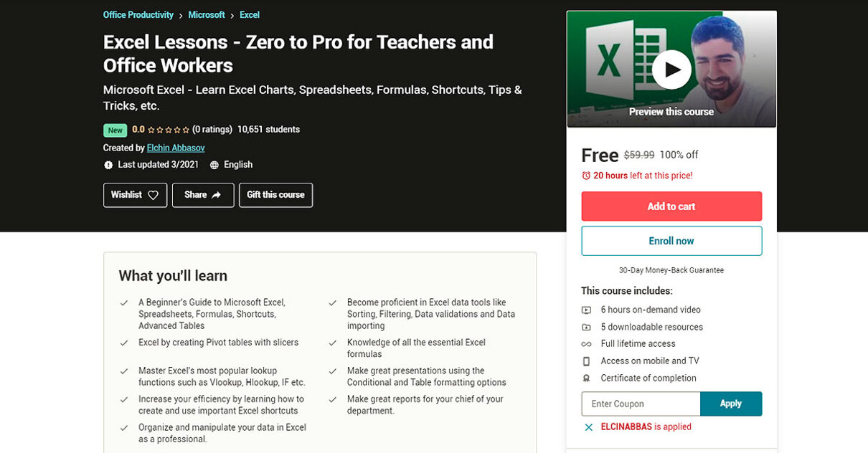
Task: Click the certificate of completion icon
Action: coord(586,378)
